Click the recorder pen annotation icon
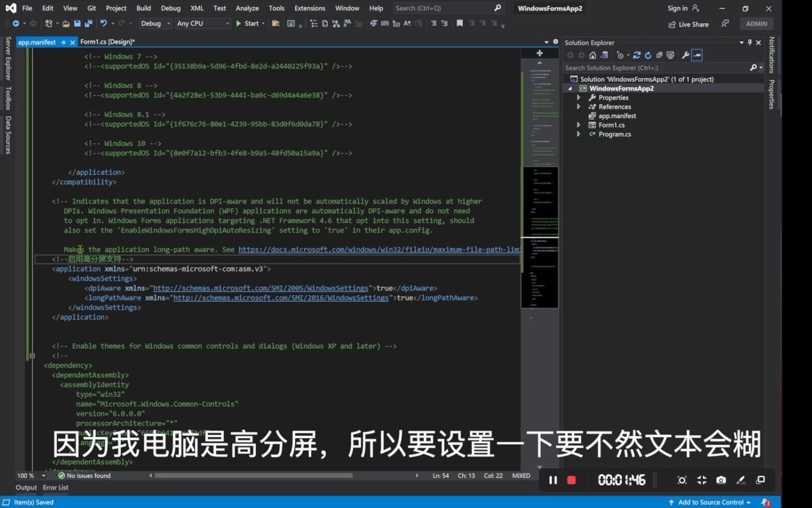This screenshot has height=508, width=812. [x=741, y=480]
